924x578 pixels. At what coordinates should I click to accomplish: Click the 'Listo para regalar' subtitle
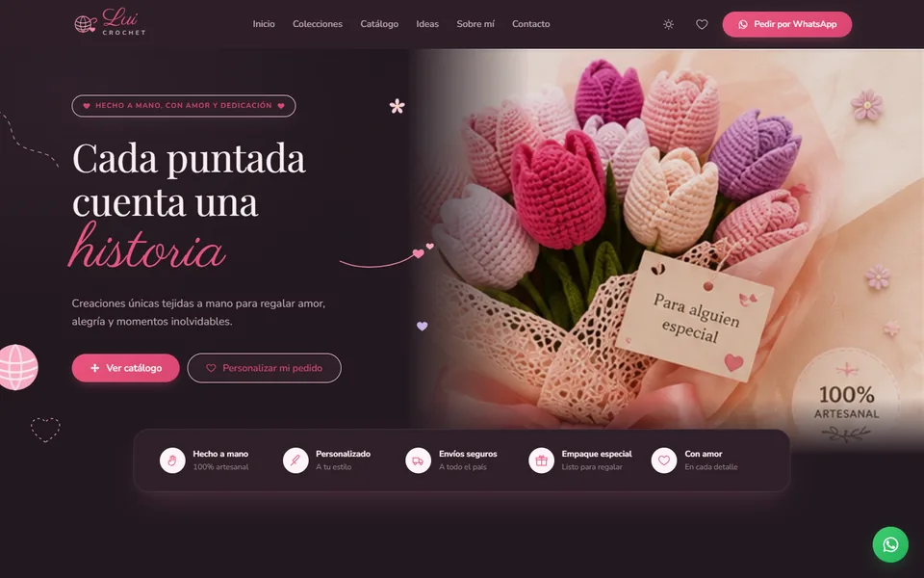(592, 467)
